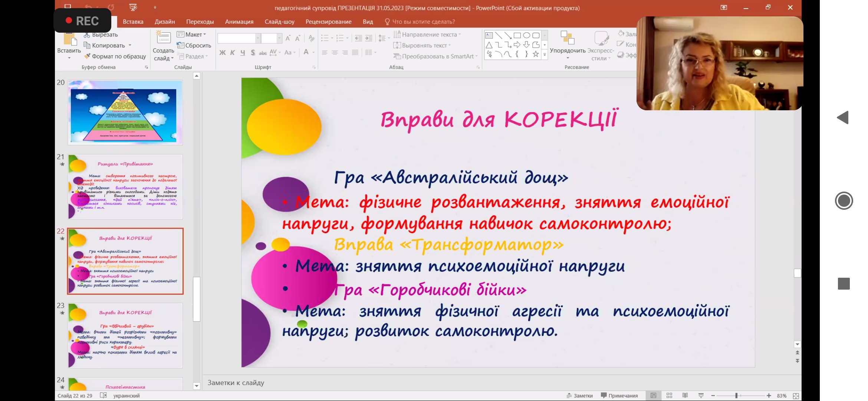
Task: Toggle strikethrough (abc)
Action: pyautogui.click(x=263, y=53)
